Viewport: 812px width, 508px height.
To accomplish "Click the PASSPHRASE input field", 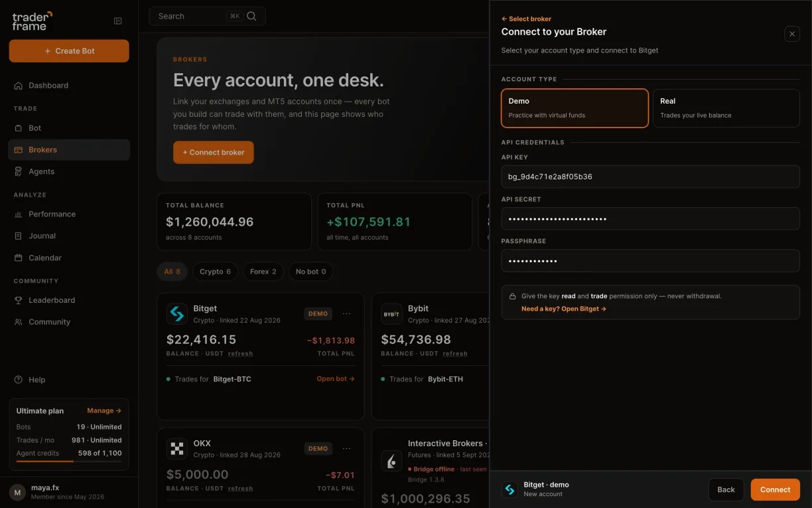I will 651,260.
